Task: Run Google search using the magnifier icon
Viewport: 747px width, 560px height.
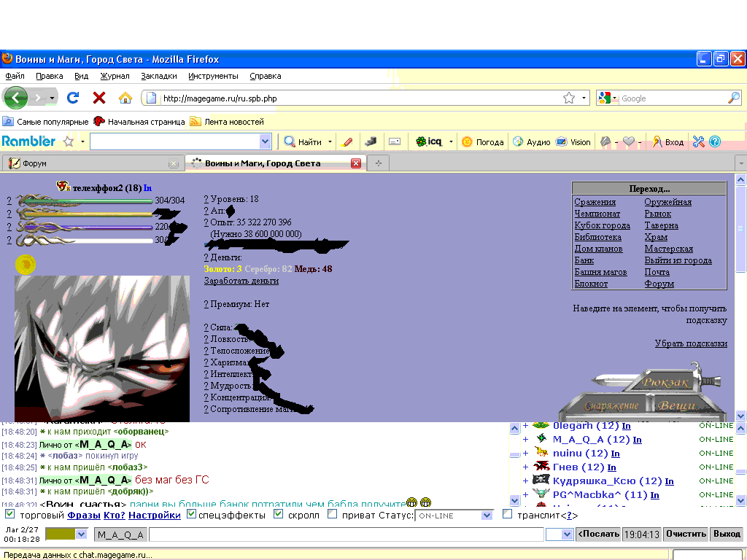Action: click(x=734, y=98)
